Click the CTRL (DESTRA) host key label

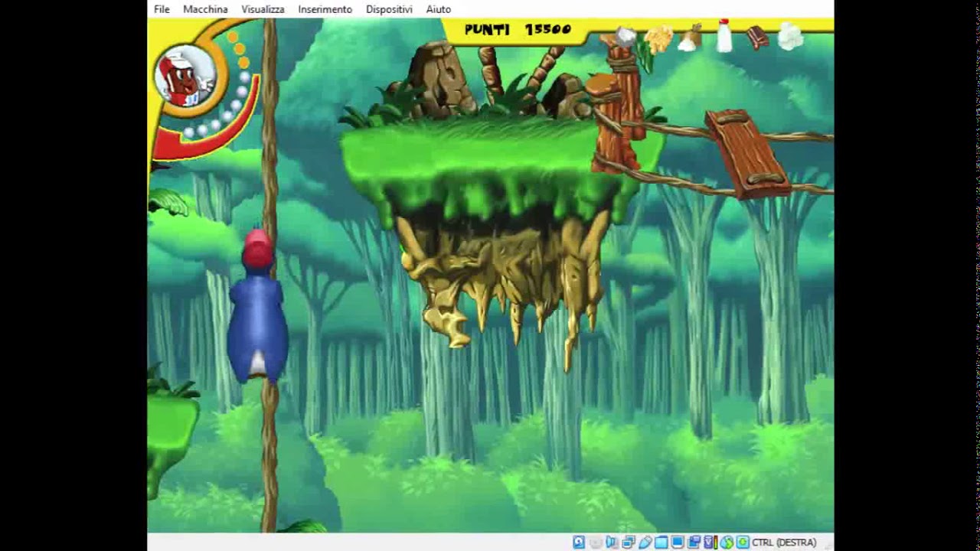pyautogui.click(x=784, y=543)
